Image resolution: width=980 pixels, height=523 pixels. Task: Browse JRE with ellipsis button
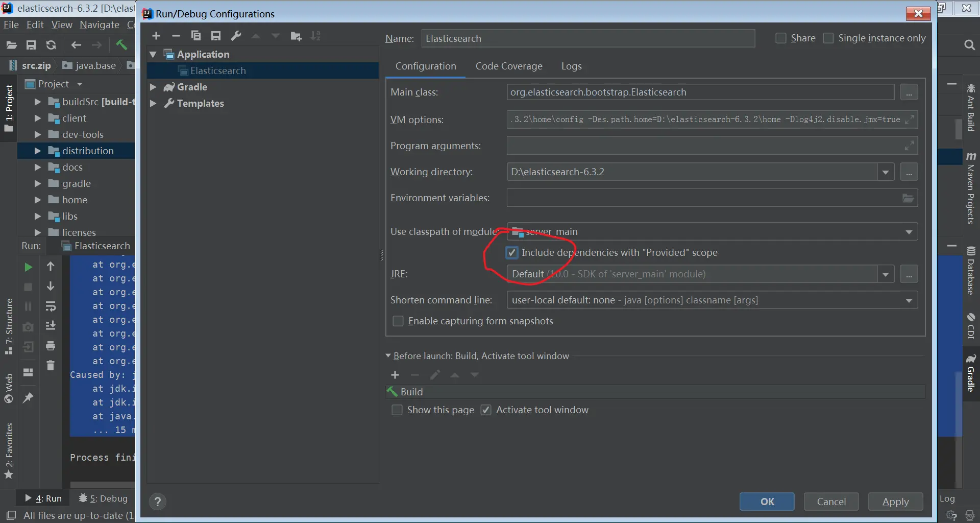pos(909,274)
